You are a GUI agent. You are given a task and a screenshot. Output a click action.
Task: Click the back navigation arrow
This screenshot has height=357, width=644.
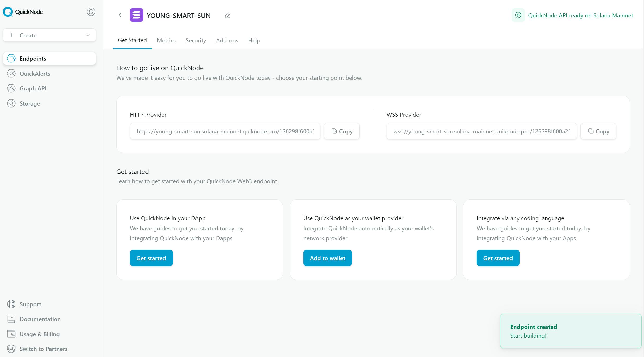coord(120,15)
